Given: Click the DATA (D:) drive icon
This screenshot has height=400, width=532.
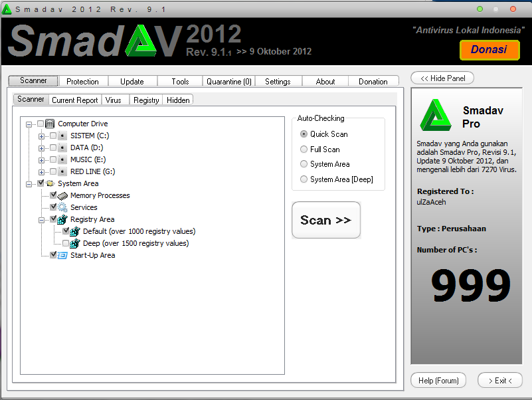Looking at the screenshot, I should [62, 148].
